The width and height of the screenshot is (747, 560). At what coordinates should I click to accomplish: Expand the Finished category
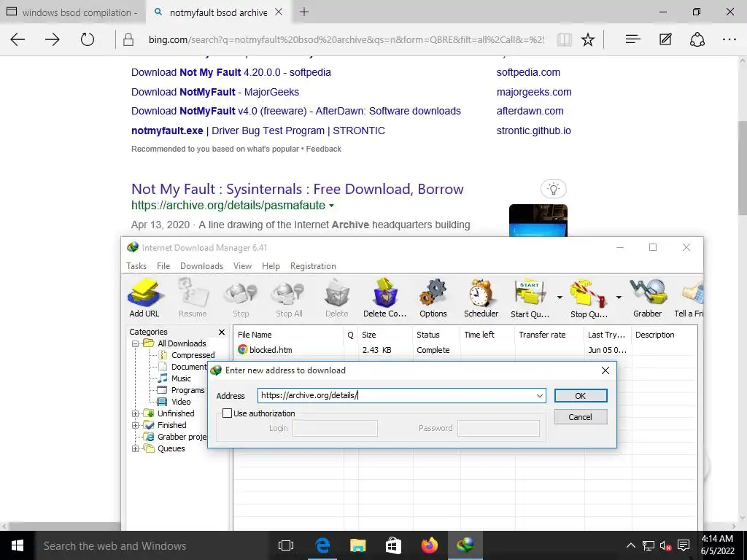(135, 425)
